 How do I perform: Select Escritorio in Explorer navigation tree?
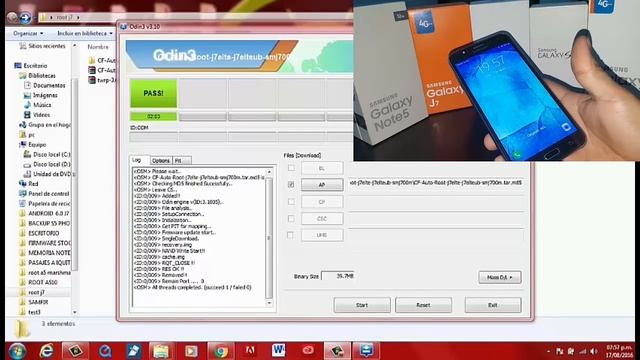coord(31,66)
